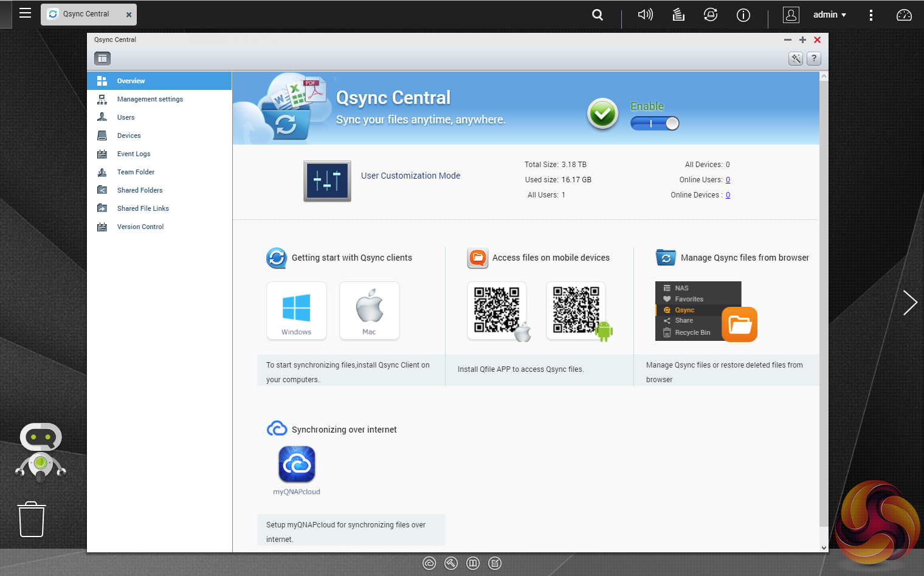Image resolution: width=924 pixels, height=576 pixels.
Task: Close the Qsync Central taskbar tab
Action: coord(129,15)
